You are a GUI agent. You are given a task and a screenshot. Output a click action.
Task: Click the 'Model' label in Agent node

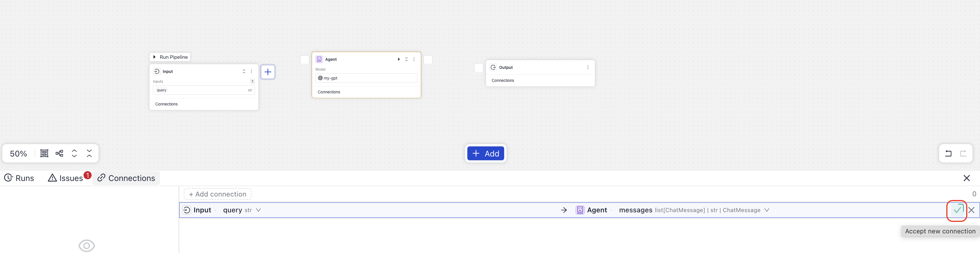tap(320, 69)
